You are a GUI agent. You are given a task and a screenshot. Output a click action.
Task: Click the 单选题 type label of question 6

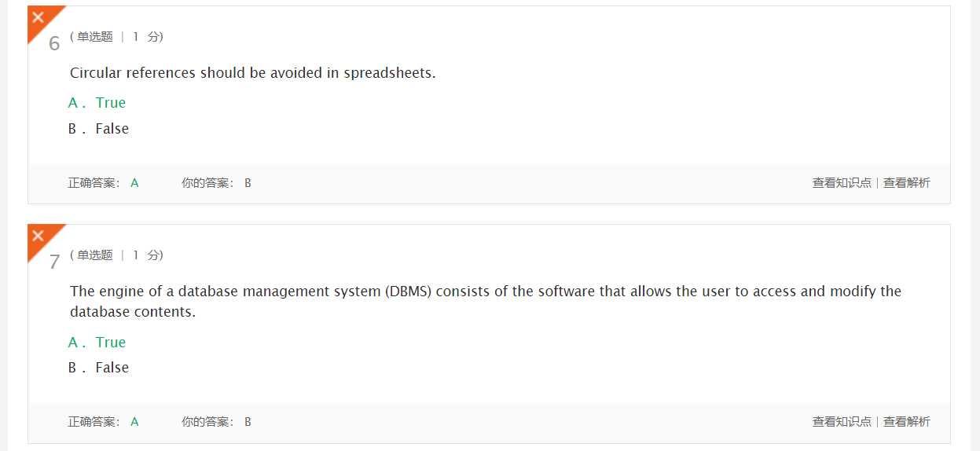(95, 37)
